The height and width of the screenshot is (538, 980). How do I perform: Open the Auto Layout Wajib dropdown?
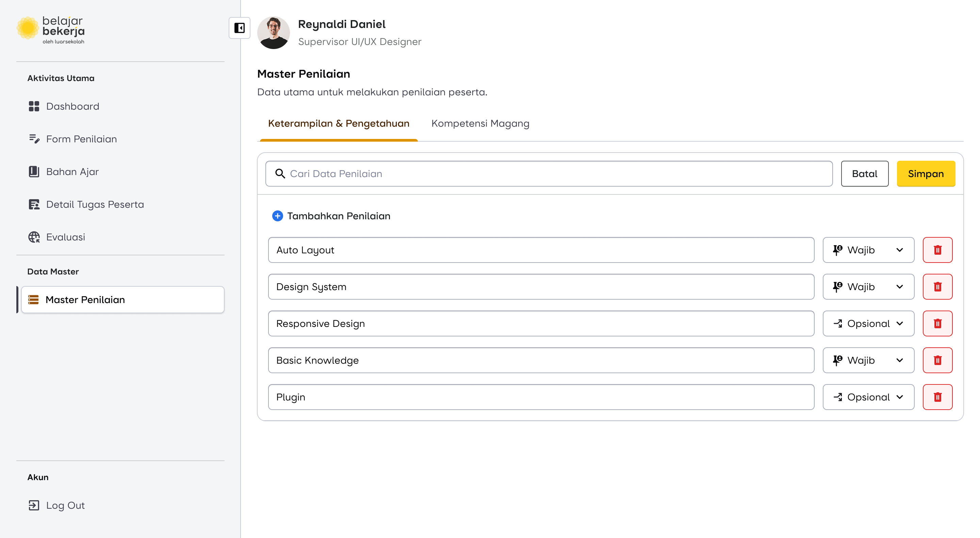[868, 250]
